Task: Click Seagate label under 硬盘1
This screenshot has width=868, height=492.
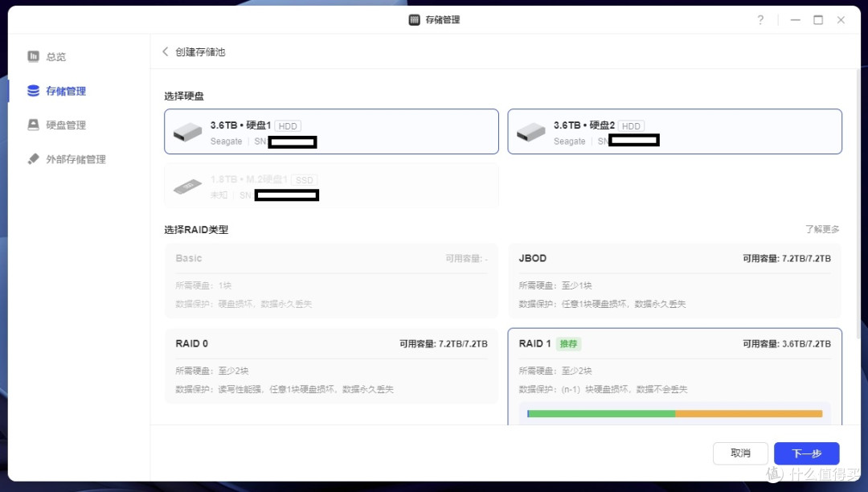Action: click(x=226, y=141)
